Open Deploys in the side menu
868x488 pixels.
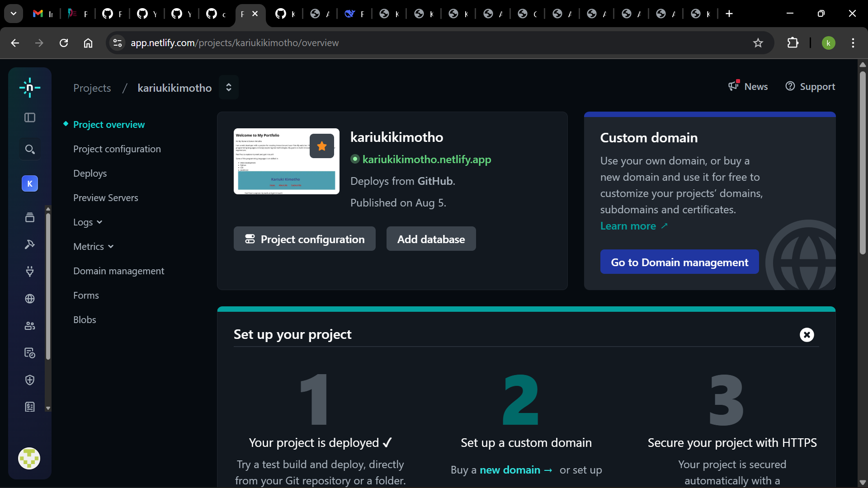pos(90,174)
